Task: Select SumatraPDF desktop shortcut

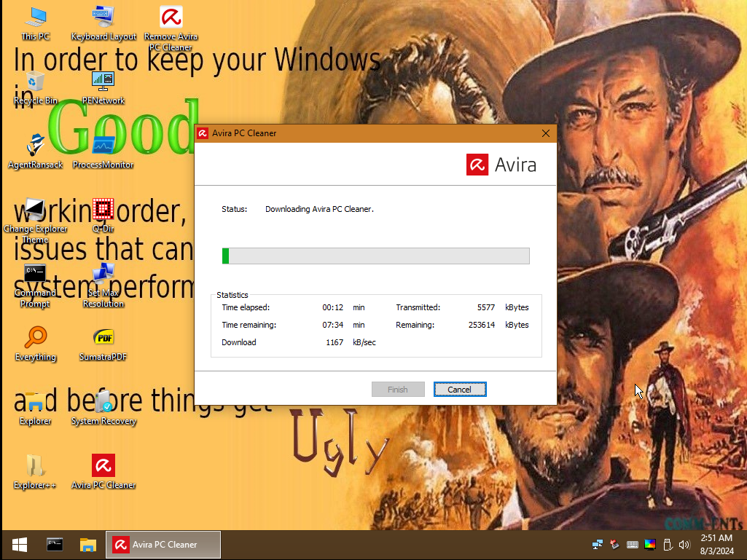Action: click(103, 344)
